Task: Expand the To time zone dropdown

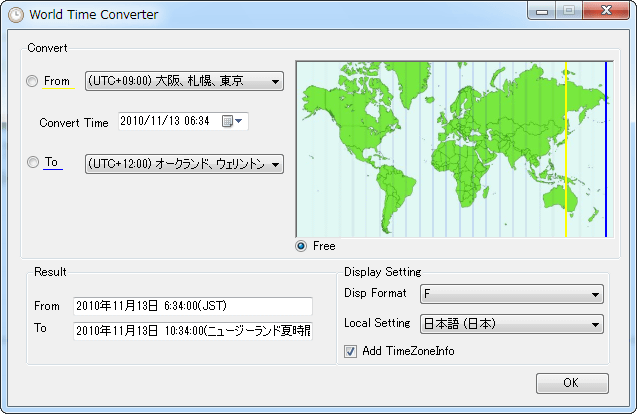Action: (275, 164)
